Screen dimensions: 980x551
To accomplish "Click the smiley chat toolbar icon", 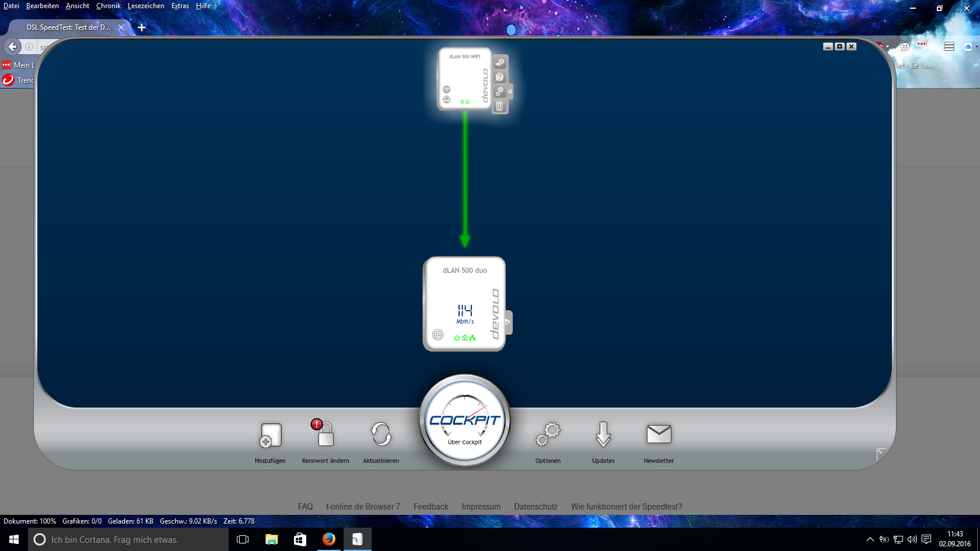I will (905, 47).
